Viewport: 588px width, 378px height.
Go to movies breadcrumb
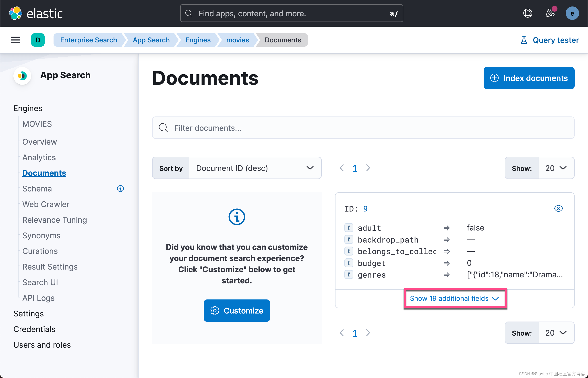(x=238, y=40)
